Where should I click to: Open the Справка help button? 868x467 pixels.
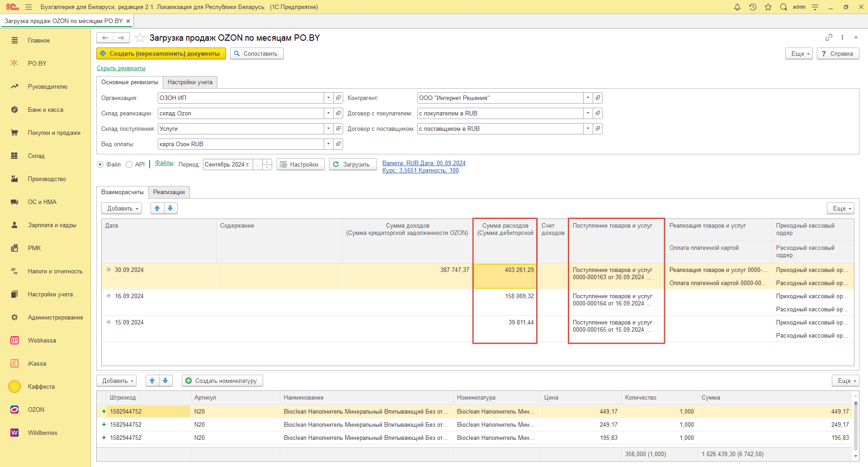(x=838, y=53)
